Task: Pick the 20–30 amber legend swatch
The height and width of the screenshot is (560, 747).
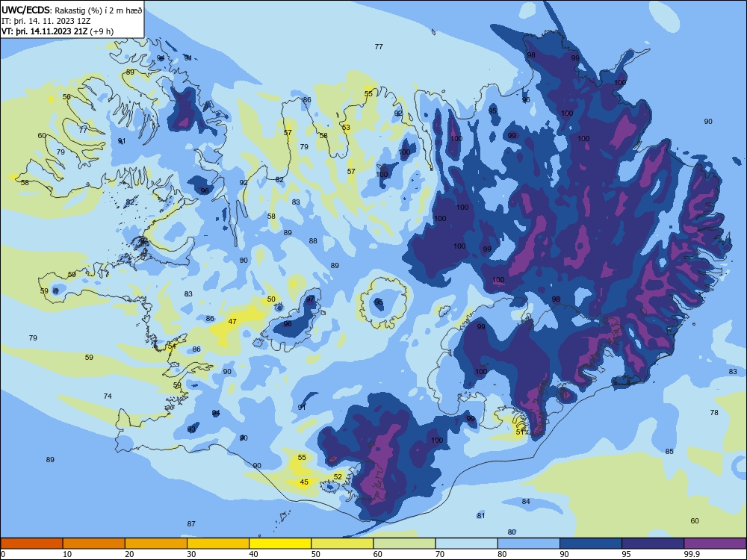Action: 156,544
